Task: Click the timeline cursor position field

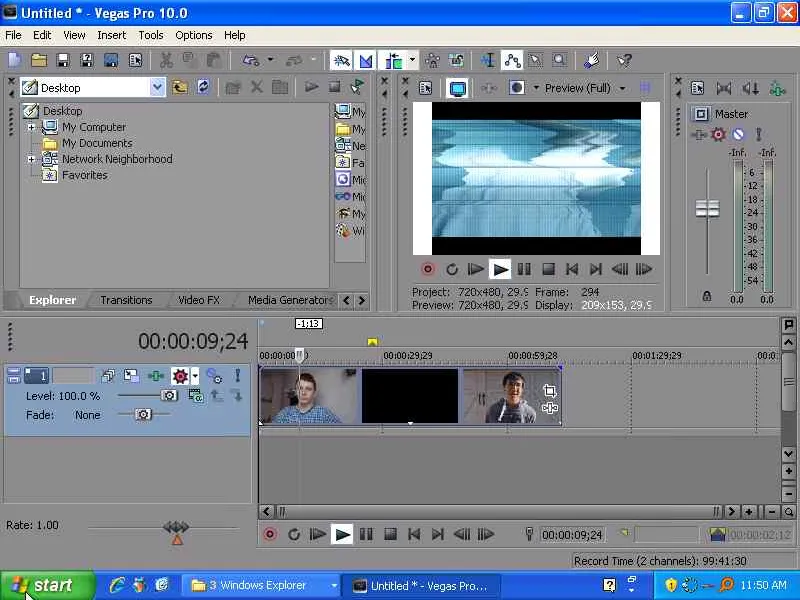Action: point(572,535)
